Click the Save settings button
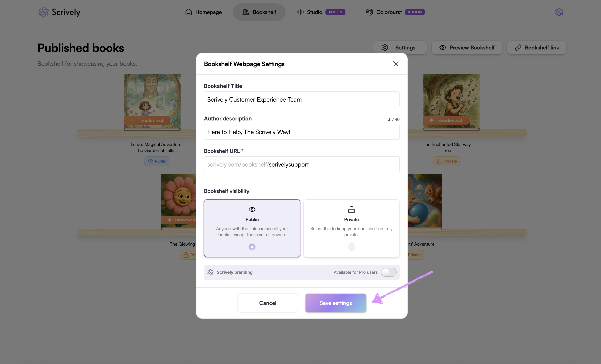 pos(336,303)
